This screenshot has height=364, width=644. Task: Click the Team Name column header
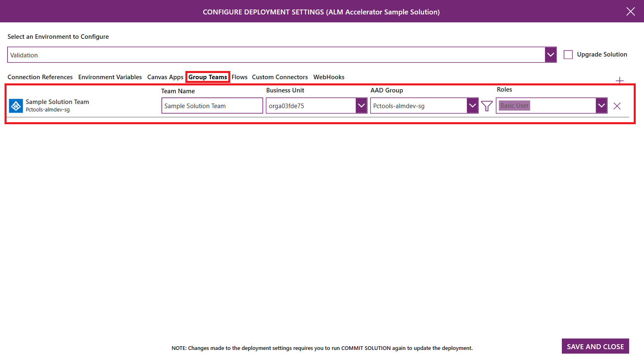(x=178, y=91)
